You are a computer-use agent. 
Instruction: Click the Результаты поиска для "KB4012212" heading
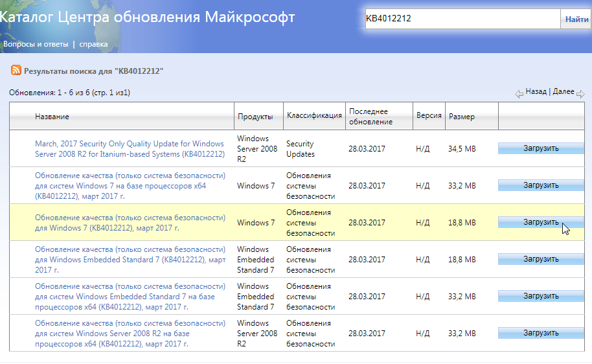[x=94, y=71]
